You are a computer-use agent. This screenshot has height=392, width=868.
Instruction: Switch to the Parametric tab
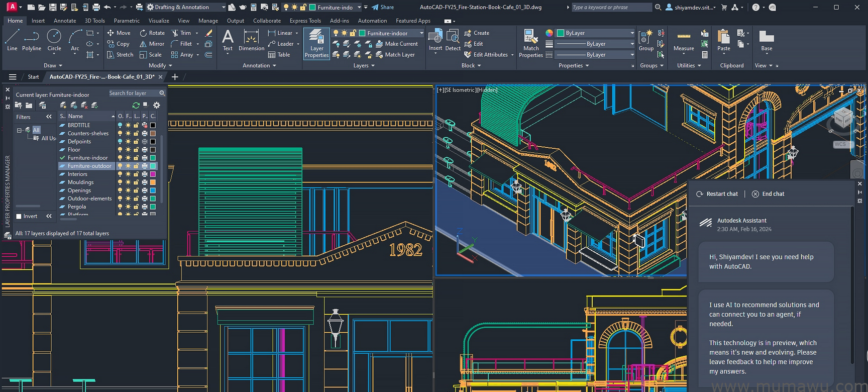tap(127, 21)
